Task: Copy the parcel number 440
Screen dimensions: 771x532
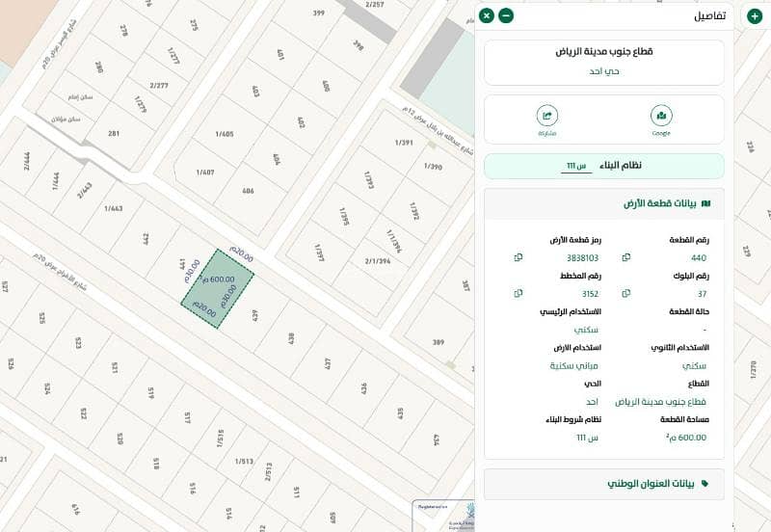Action: point(626,257)
